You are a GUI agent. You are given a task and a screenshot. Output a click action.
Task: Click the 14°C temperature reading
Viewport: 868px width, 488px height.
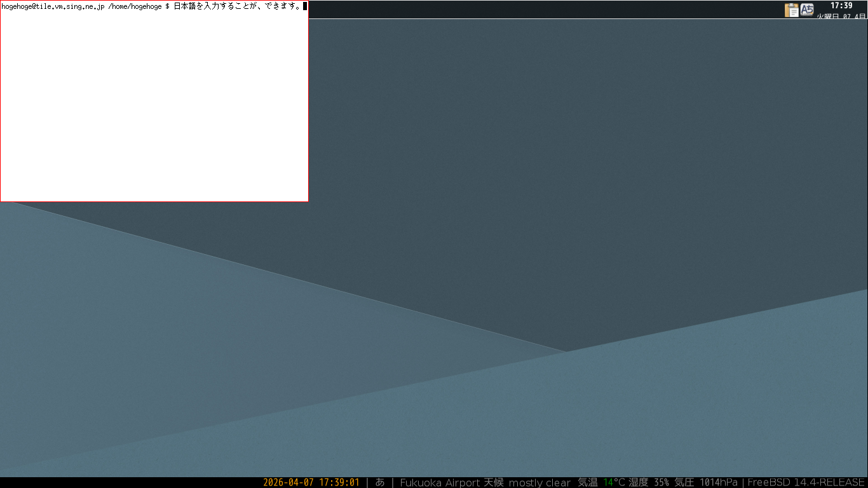[x=614, y=482]
